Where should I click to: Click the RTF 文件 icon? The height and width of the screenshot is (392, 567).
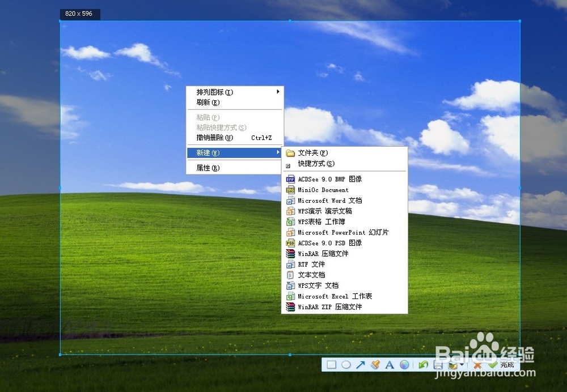click(x=290, y=265)
